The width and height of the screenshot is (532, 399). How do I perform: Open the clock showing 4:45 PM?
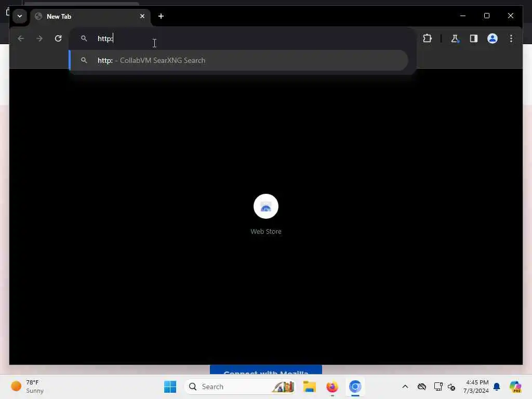[476, 387]
